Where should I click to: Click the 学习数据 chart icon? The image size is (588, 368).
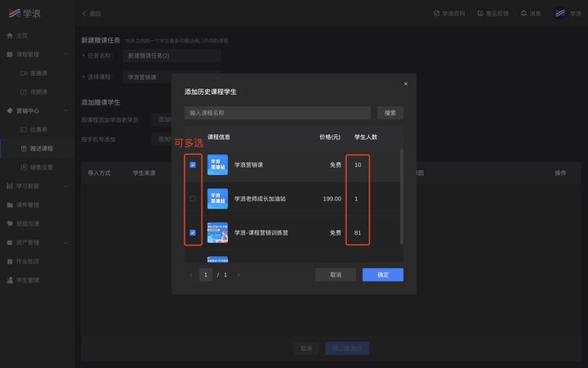10,186
